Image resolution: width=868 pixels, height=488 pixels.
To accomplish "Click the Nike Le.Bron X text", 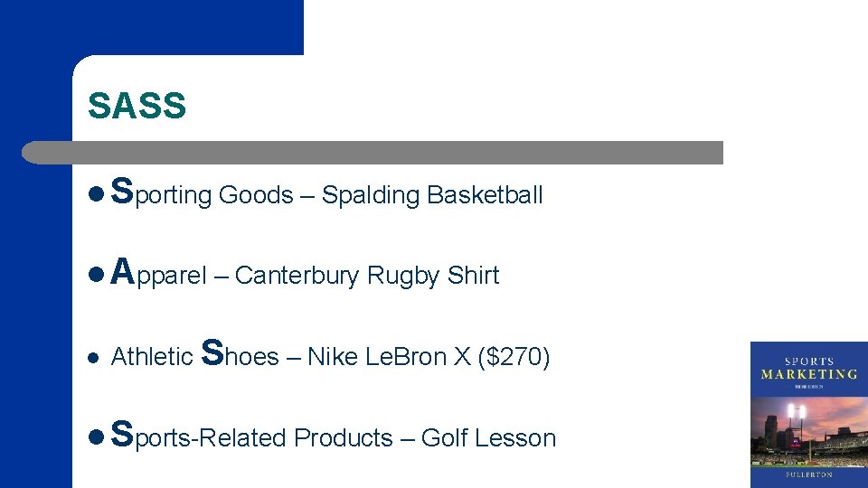I will coord(389,358).
